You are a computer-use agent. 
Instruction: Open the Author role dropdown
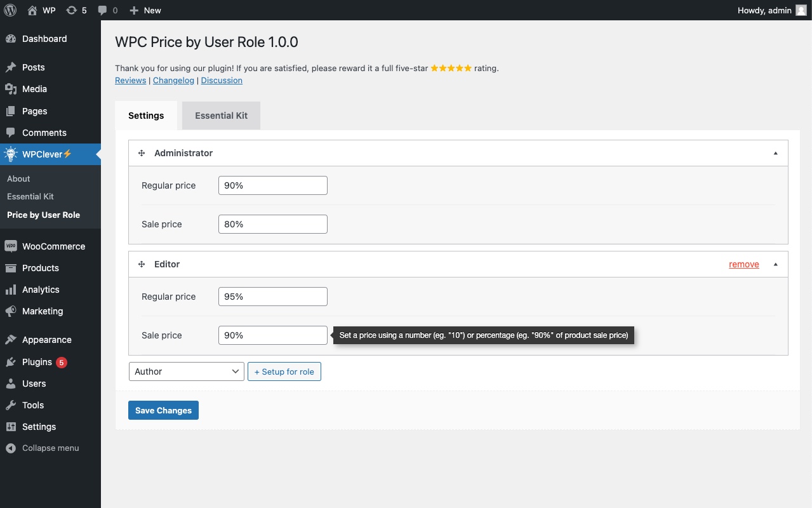[187, 371]
